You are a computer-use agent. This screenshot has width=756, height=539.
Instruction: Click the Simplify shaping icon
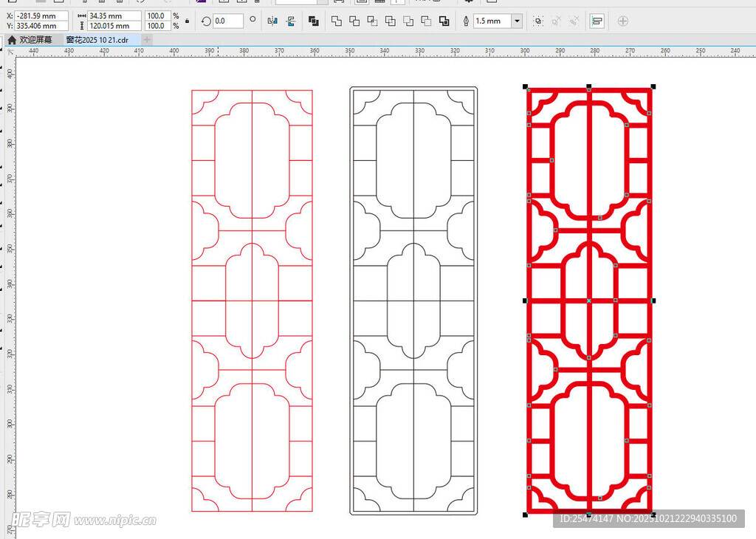pos(390,21)
